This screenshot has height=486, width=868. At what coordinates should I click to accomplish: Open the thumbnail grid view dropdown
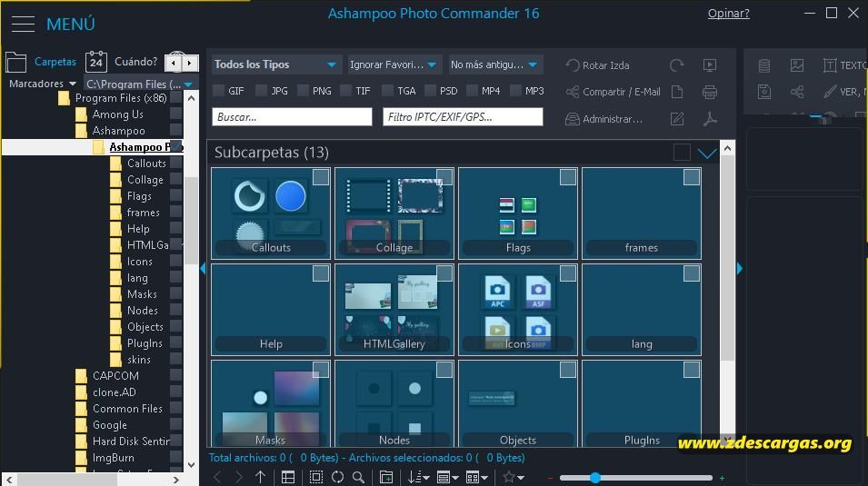click(477, 477)
